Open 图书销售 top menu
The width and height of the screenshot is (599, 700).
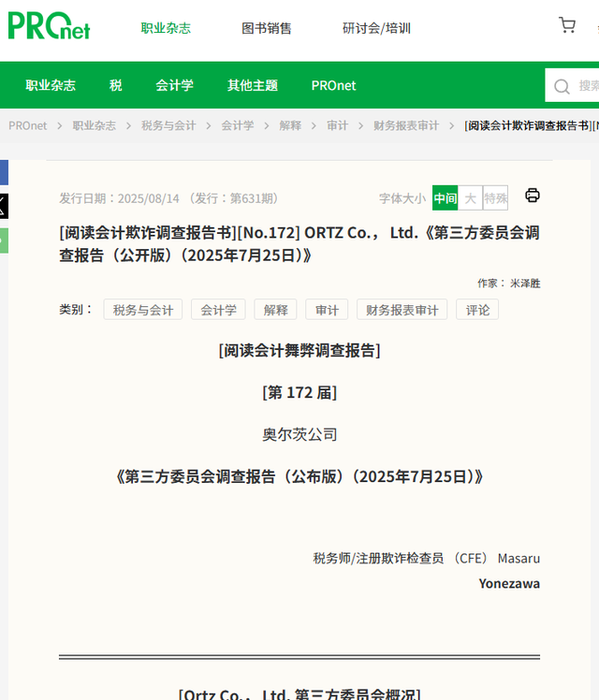click(267, 28)
